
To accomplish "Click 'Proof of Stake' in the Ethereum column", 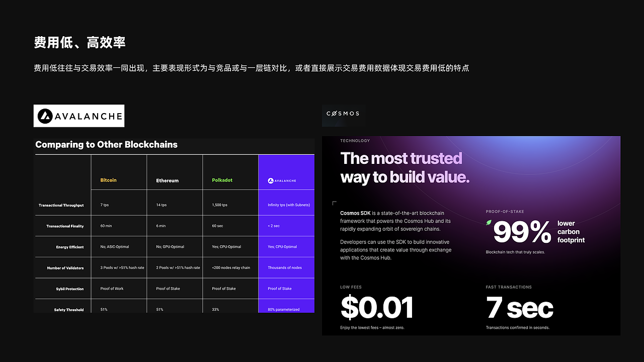I will [x=168, y=289].
